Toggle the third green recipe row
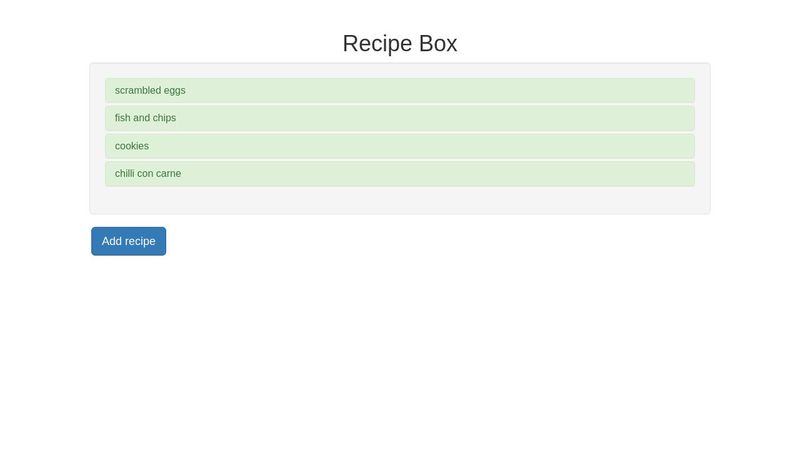800x450 pixels. [x=399, y=146]
